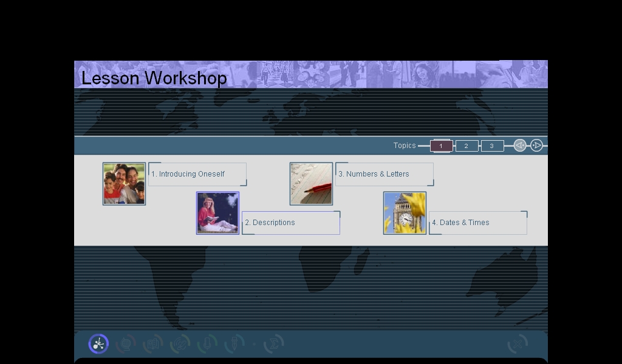
Task: Go to next topics page arrow
Action: click(x=536, y=146)
